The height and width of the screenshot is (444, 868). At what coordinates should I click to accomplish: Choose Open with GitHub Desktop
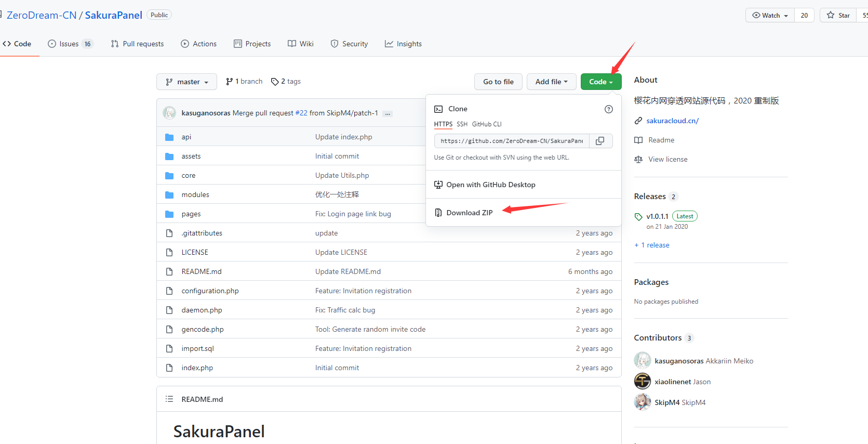click(491, 185)
